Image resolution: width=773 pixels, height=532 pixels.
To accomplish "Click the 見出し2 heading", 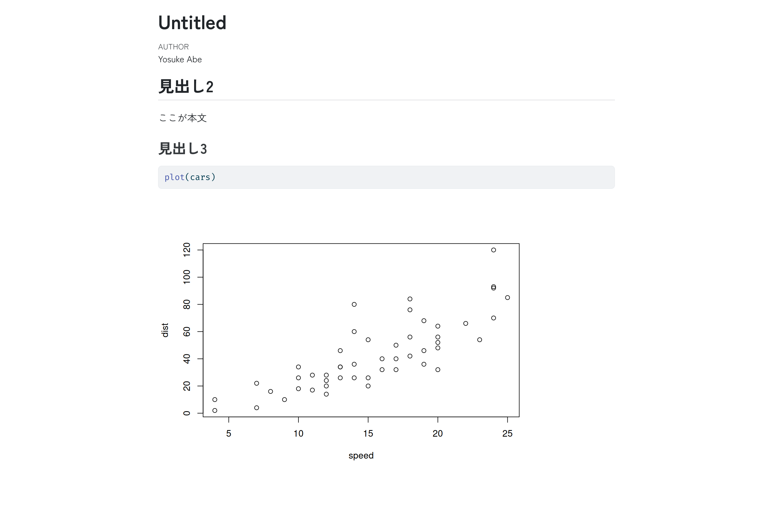I will pyautogui.click(x=186, y=87).
